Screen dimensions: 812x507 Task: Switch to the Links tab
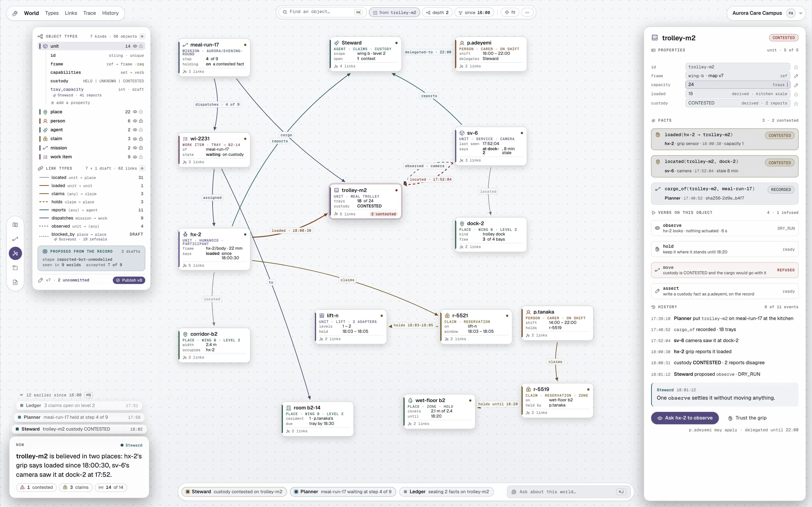point(71,13)
